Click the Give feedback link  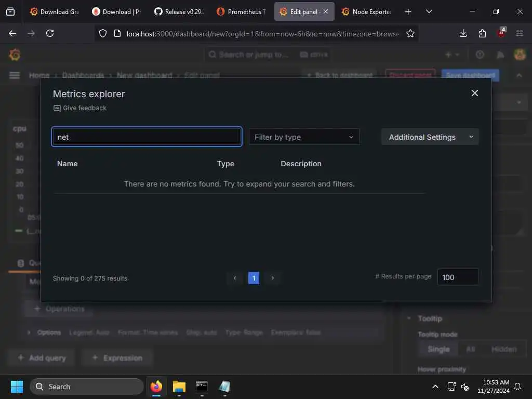tap(80, 108)
